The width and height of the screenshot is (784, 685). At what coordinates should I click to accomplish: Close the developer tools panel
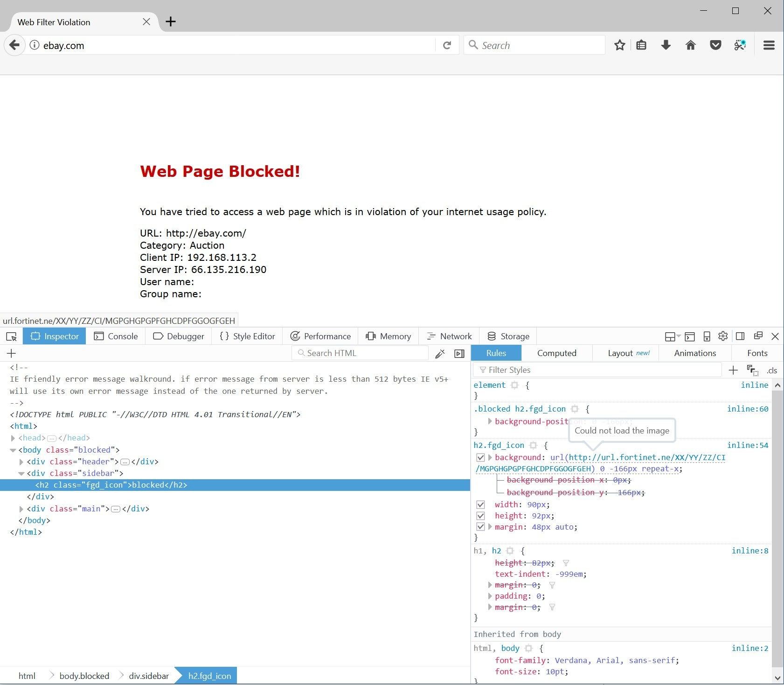(775, 336)
